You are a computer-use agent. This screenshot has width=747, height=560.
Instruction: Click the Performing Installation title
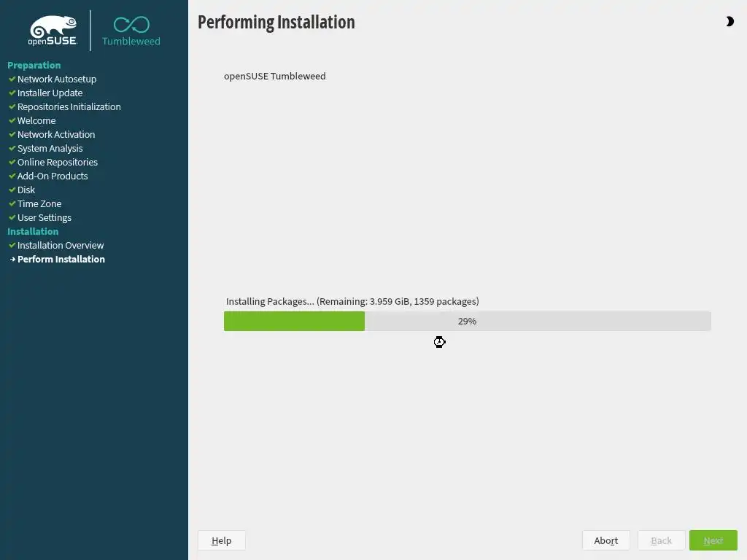coord(276,23)
